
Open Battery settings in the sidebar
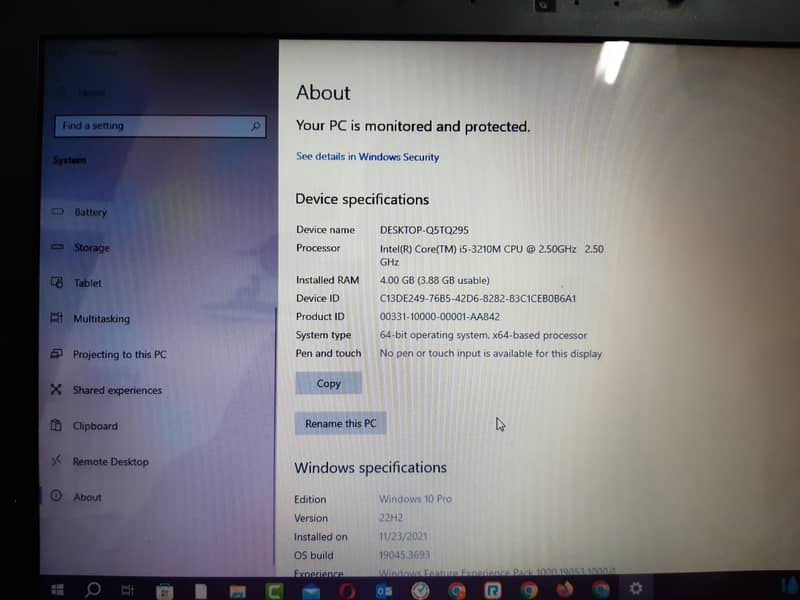90,212
